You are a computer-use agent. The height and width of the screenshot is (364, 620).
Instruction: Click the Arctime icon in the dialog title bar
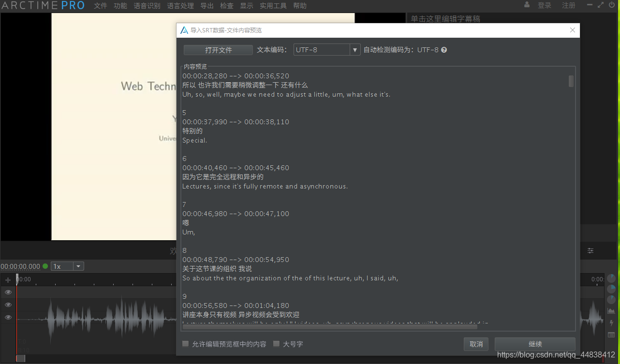click(x=184, y=30)
